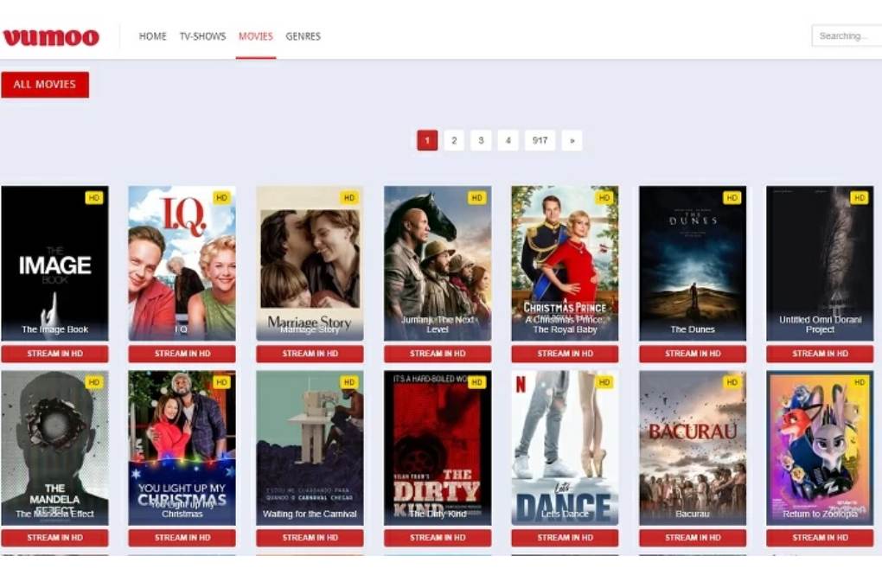Open the Bacurau movie poster
This screenshot has width=882, height=588.
tap(693, 448)
